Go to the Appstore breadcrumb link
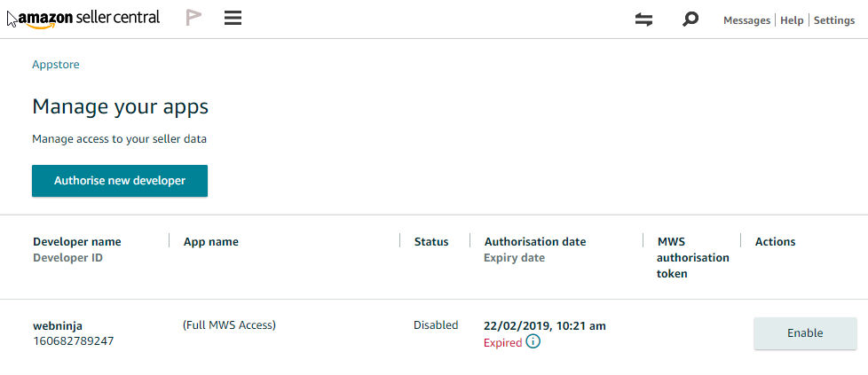Viewport: 868px width, 375px height. (56, 65)
